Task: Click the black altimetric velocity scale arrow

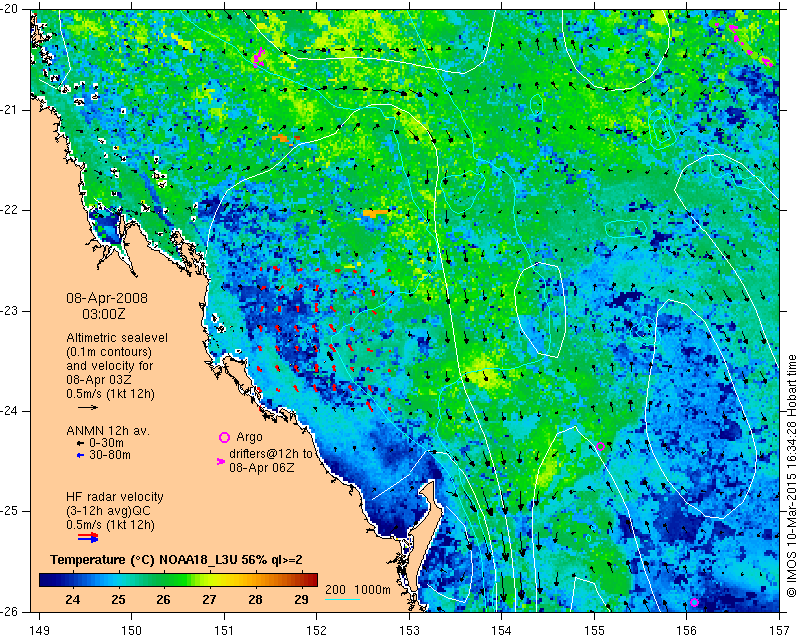Action: click(x=88, y=407)
